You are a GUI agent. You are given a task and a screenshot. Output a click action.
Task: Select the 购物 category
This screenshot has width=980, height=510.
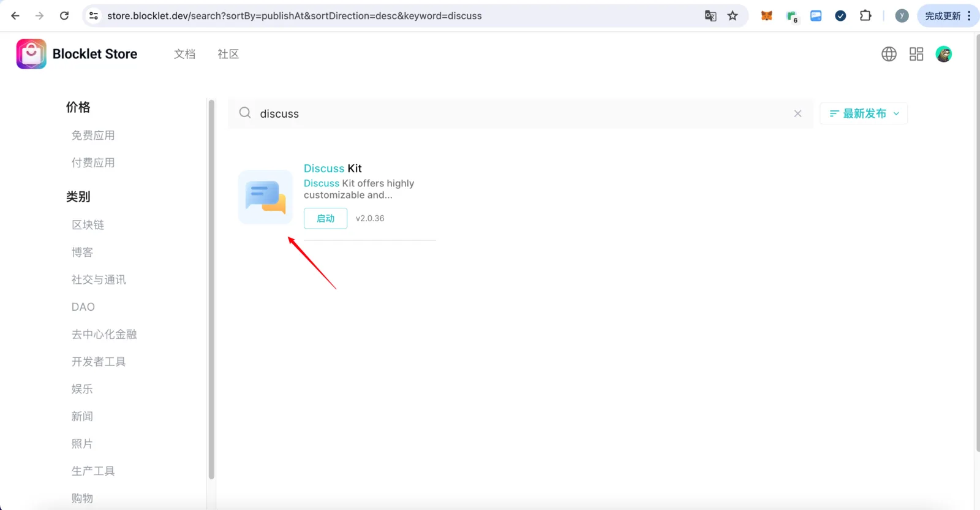[82, 498]
